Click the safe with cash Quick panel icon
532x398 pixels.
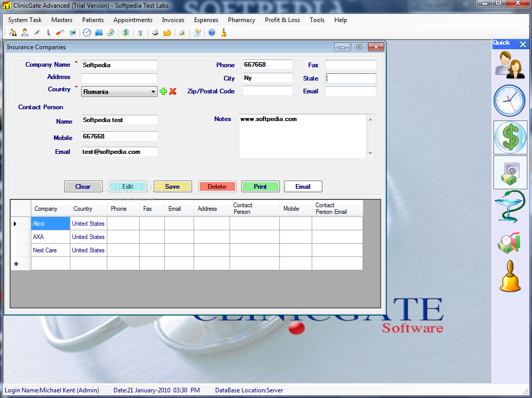(510, 172)
